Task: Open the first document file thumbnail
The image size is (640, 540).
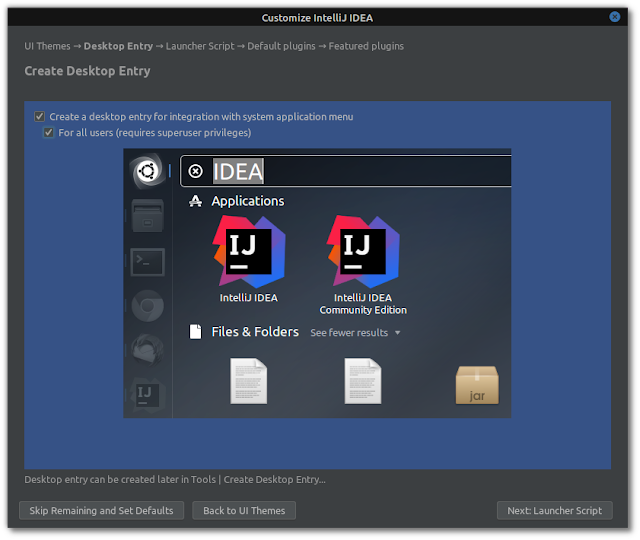Action: click(249, 381)
